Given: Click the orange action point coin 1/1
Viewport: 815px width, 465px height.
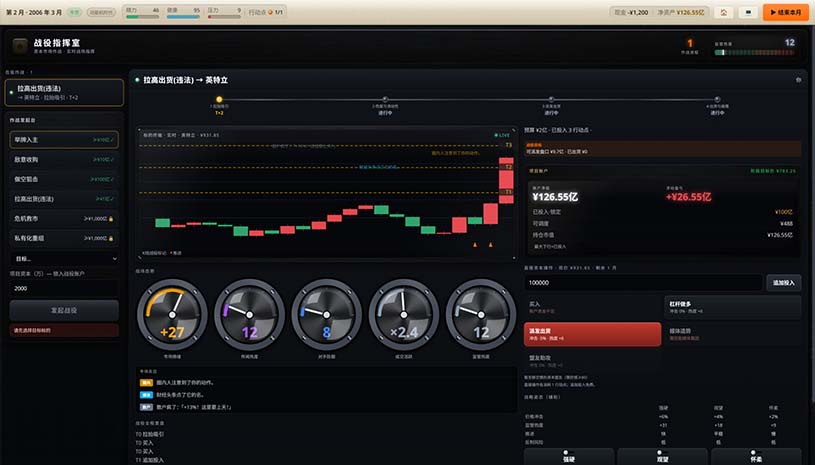Looking at the screenshot, I should click(x=270, y=12).
